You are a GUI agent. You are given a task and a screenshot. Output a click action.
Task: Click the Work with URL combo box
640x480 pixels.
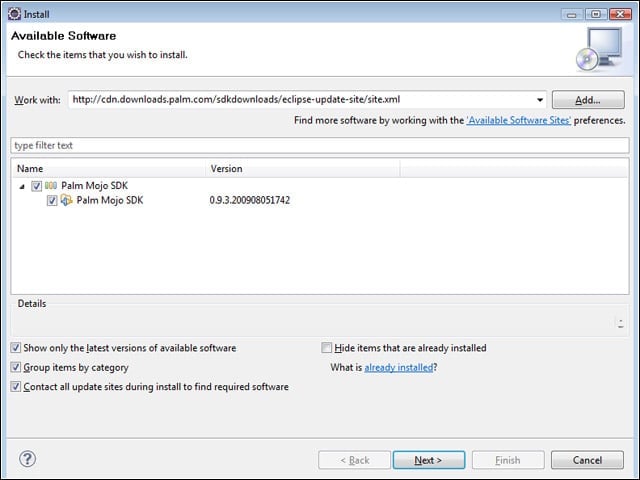pyautogui.click(x=307, y=100)
